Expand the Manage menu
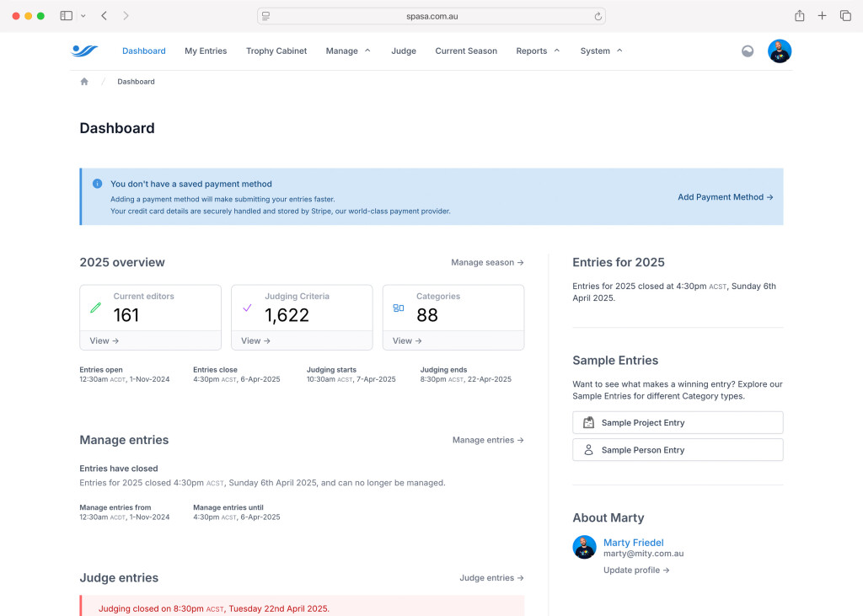This screenshot has width=863, height=616. pyautogui.click(x=348, y=51)
